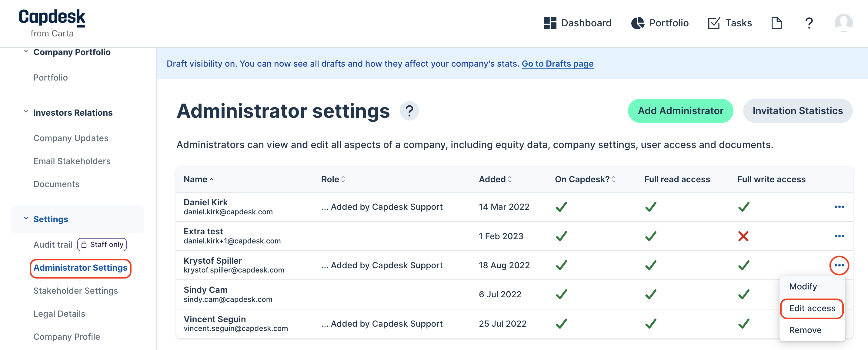Click Extra test's On Capdesk checkmark
The height and width of the screenshot is (350, 868).
click(x=561, y=236)
